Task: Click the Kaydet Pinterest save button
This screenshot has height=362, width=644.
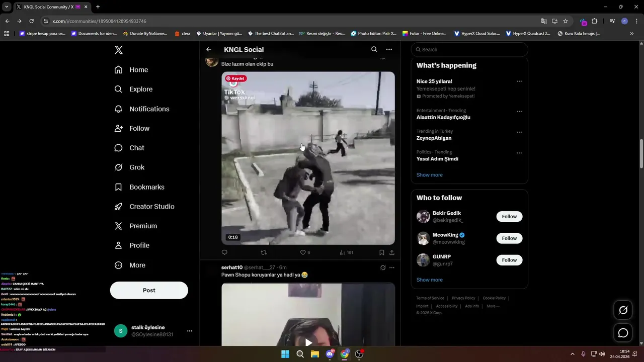Action: click(235, 78)
